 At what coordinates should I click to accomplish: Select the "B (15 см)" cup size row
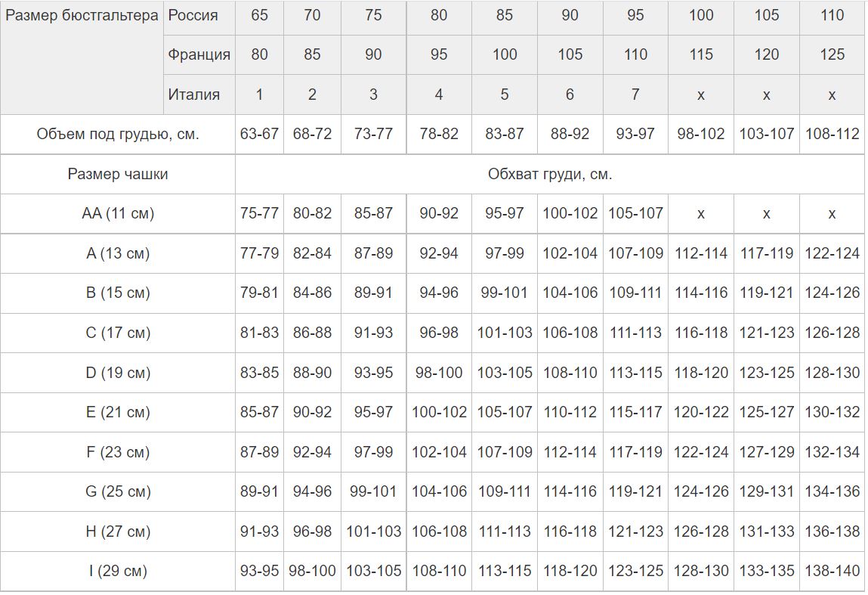coord(432,293)
